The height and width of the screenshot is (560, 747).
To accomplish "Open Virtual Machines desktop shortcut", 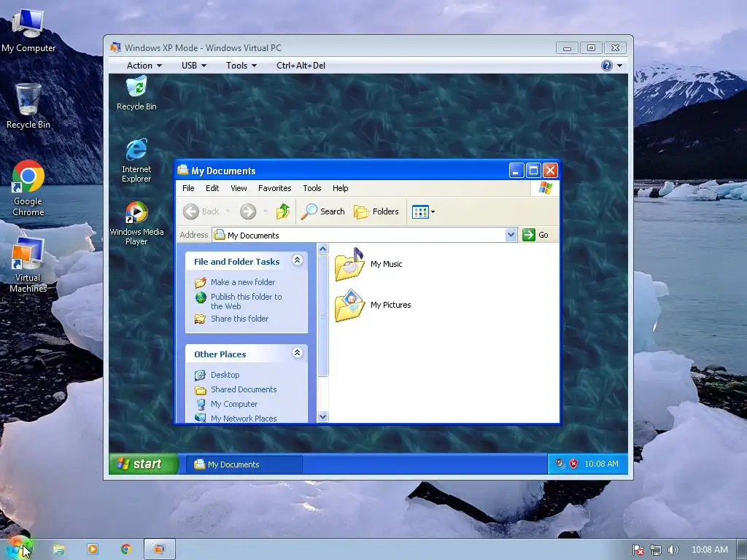I will coord(28,264).
